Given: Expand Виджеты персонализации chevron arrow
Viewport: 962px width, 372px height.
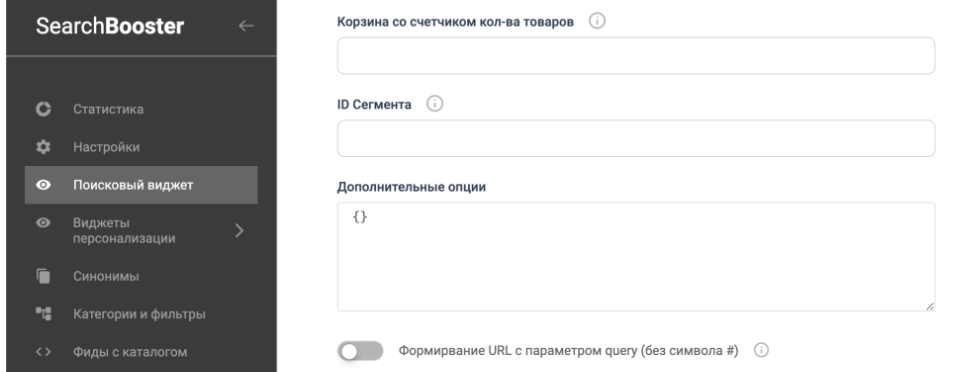Looking at the screenshot, I should [239, 231].
